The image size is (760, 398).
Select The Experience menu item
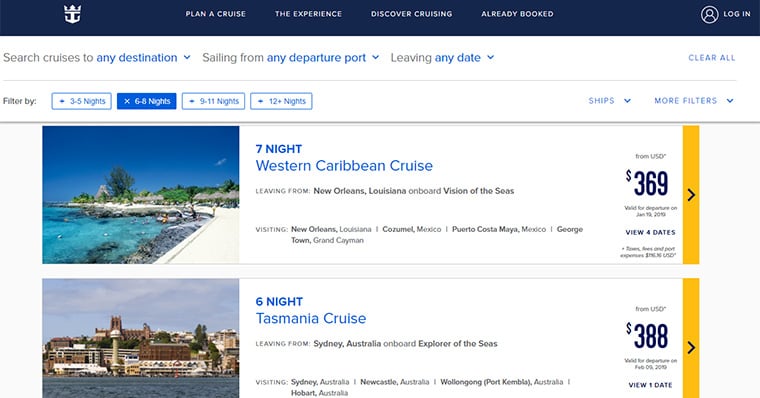point(308,14)
